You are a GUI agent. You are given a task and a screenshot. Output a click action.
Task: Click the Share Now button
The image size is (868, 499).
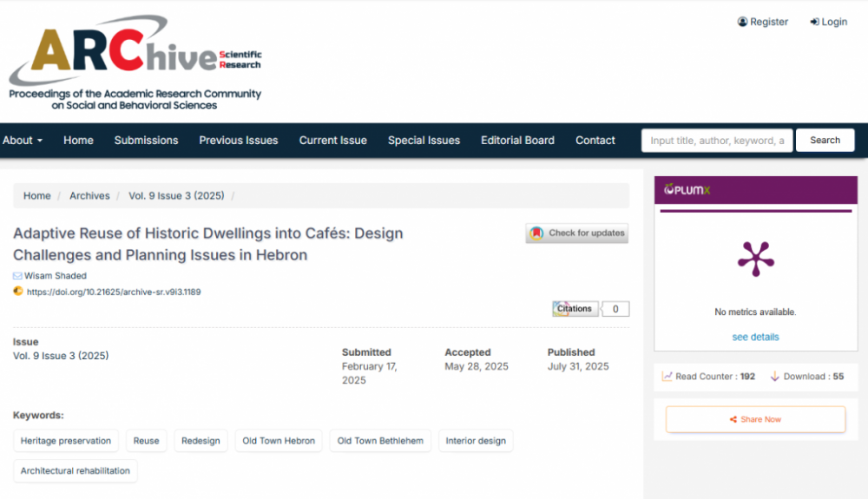point(756,419)
